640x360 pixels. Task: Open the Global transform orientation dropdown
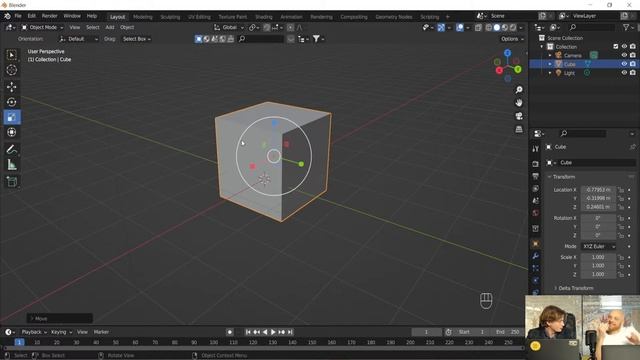[229, 27]
